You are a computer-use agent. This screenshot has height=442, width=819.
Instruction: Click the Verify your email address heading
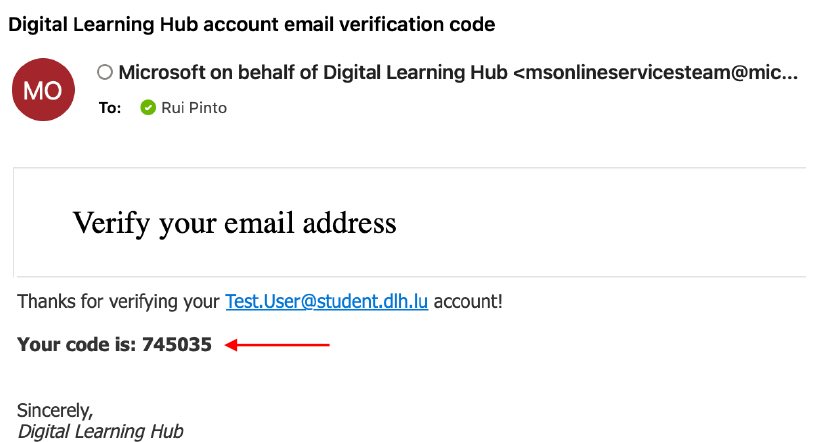coord(234,222)
